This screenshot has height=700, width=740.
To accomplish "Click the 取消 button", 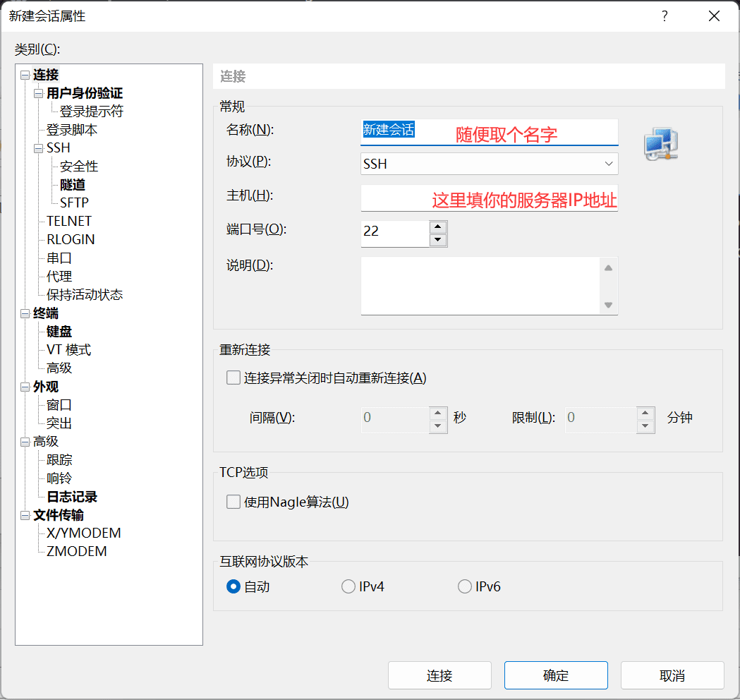I will point(672,675).
